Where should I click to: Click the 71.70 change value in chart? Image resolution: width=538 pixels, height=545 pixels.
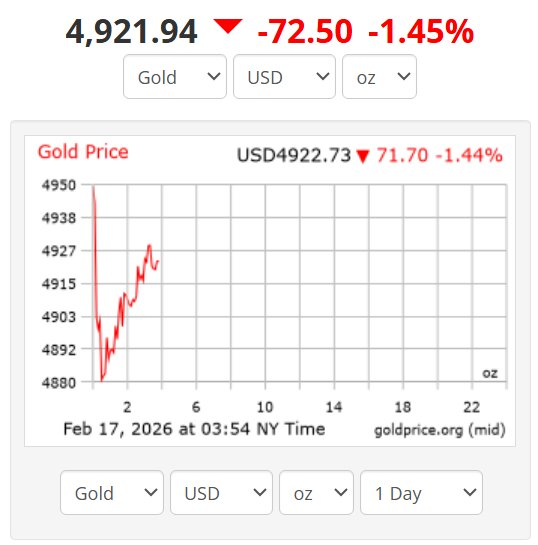click(x=402, y=155)
